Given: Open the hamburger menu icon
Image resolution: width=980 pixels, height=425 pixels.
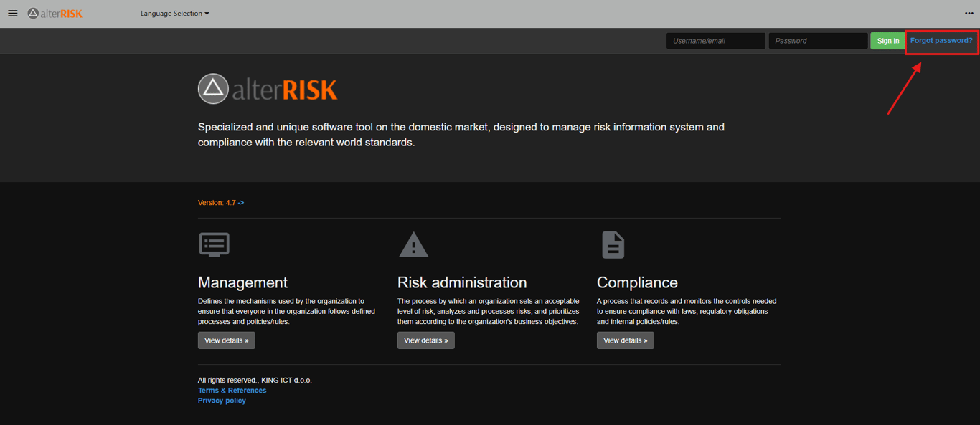Looking at the screenshot, I should coord(13,13).
